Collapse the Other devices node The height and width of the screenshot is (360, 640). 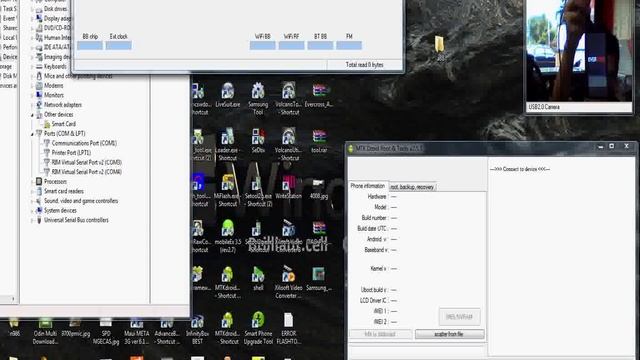pyautogui.click(x=33, y=115)
